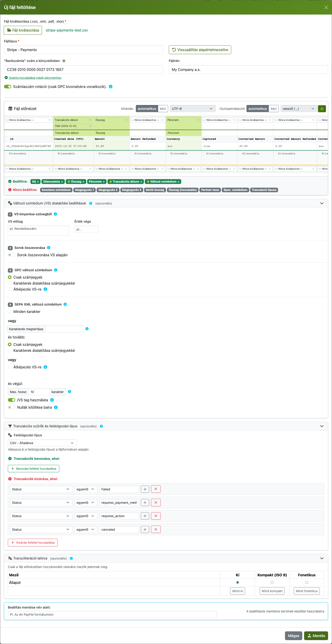
Task: Click the Fájl kiválasztása button
Action: 23,30
